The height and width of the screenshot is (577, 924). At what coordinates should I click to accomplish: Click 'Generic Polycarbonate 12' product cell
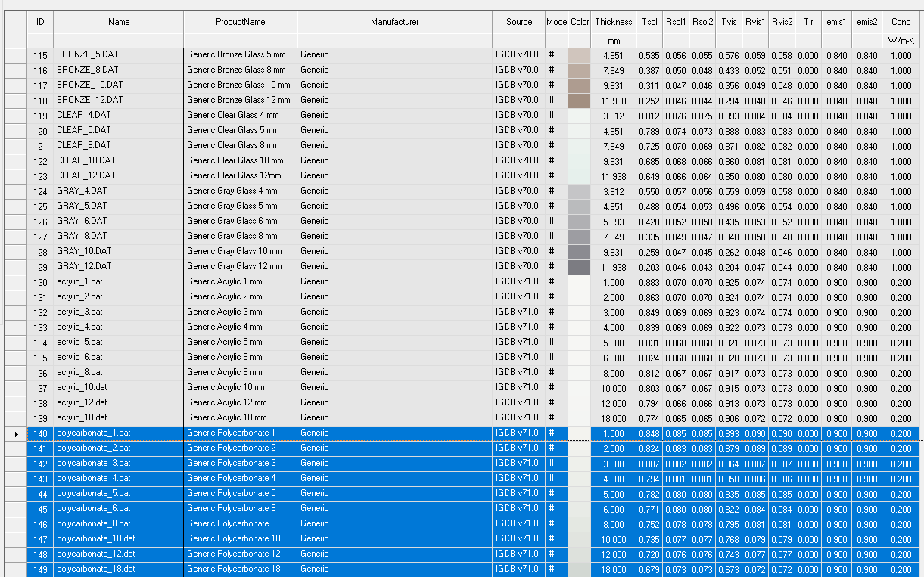[241, 554]
